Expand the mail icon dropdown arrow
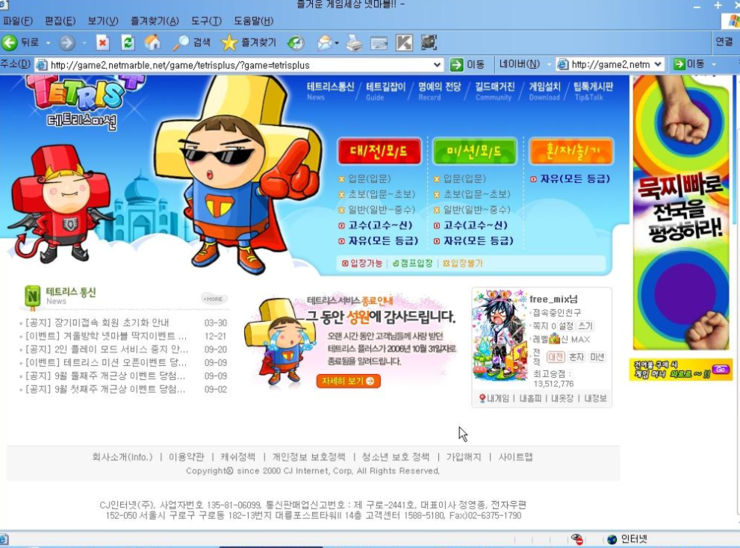This screenshot has height=548, width=740. click(x=336, y=43)
